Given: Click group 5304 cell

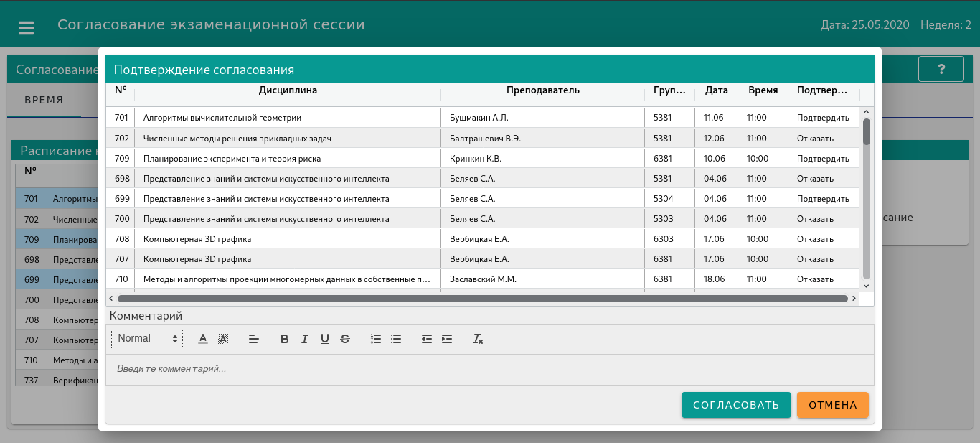Looking at the screenshot, I should pos(670,198).
